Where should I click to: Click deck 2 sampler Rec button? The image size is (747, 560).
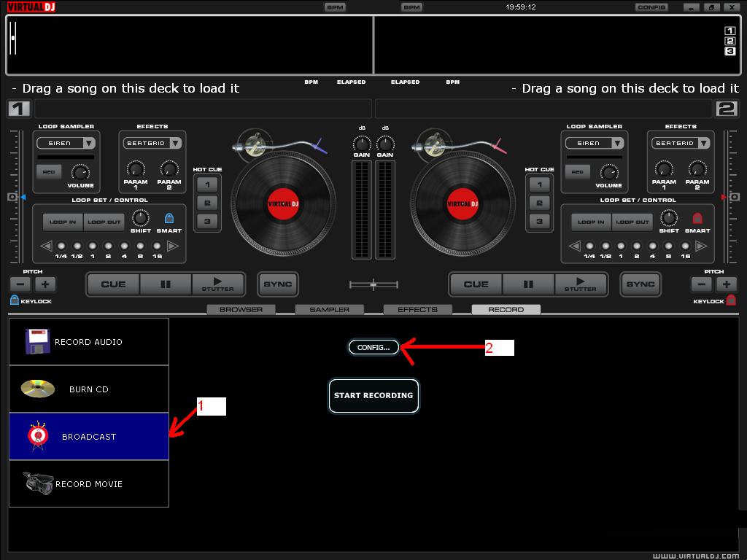tap(578, 171)
